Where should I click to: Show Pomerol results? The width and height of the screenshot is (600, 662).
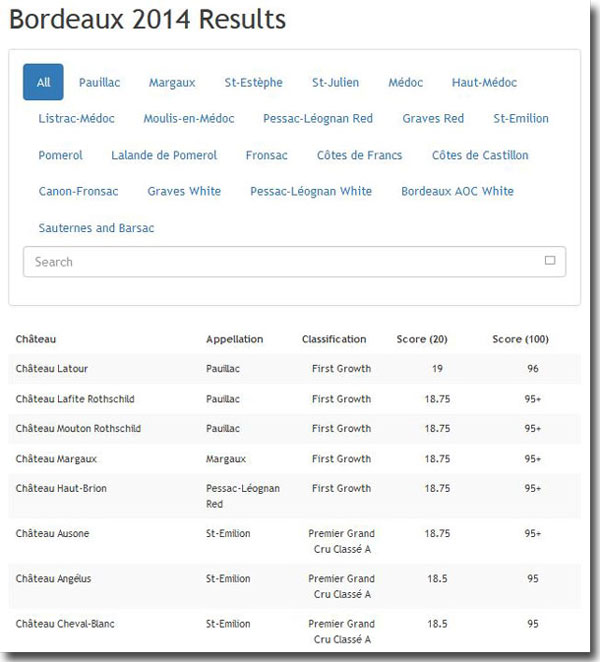pyautogui.click(x=60, y=155)
